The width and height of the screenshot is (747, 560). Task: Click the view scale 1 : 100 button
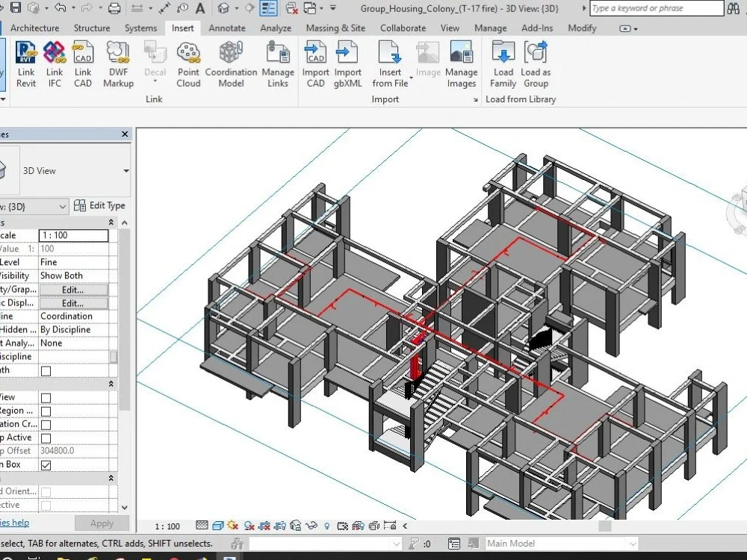coord(167,526)
